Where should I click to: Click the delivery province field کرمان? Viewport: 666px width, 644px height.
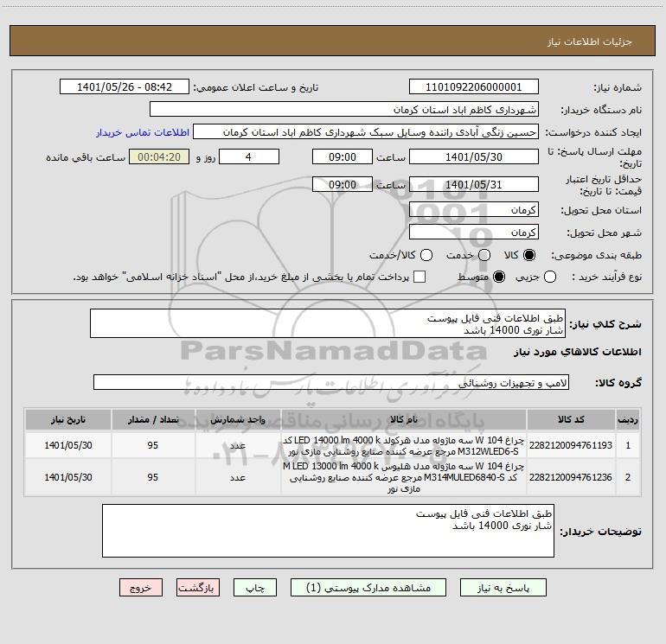(x=474, y=209)
